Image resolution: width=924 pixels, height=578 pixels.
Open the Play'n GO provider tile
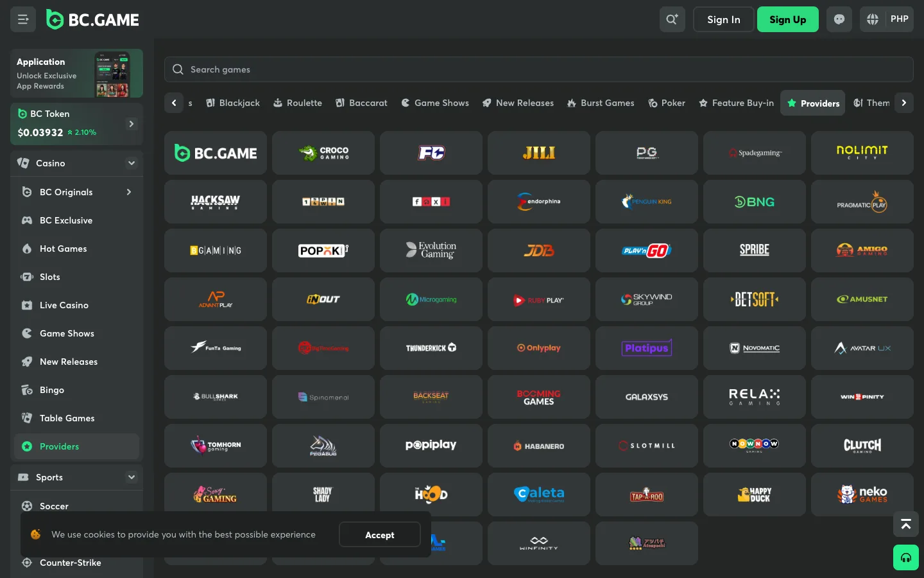coord(647,250)
